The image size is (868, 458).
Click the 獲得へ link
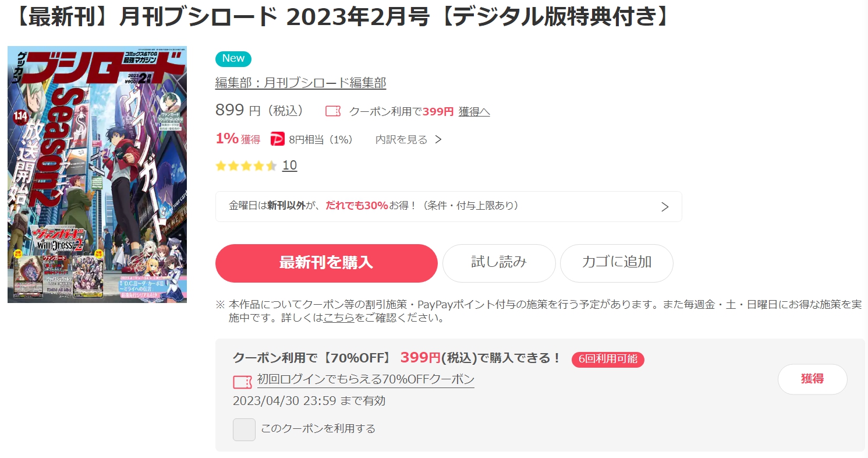(x=474, y=112)
